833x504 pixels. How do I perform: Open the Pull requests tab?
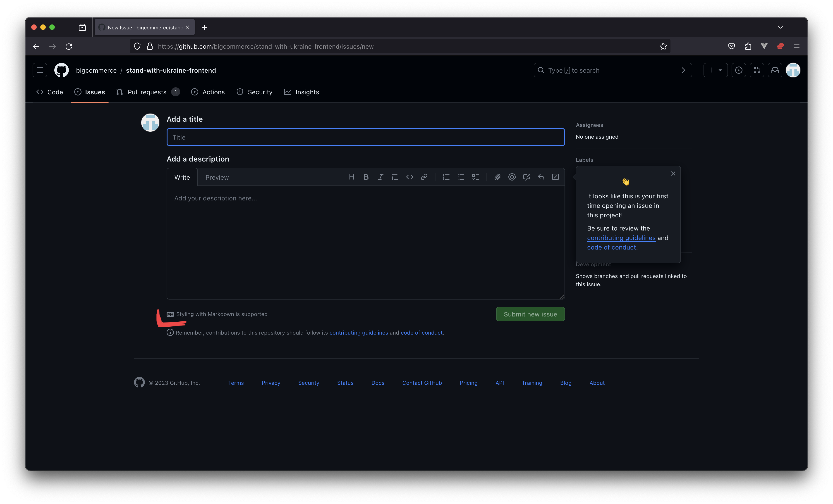[147, 92]
